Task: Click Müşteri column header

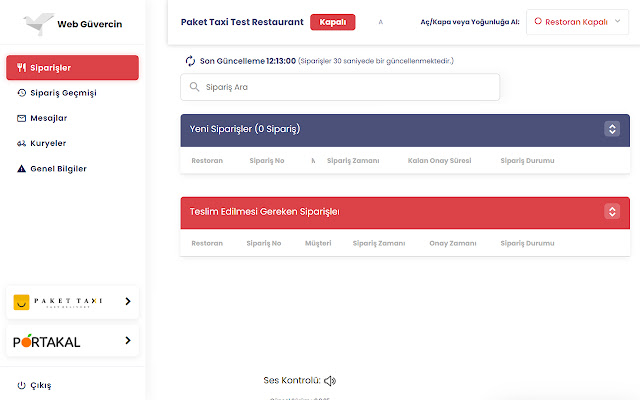Action: [x=318, y=243]
